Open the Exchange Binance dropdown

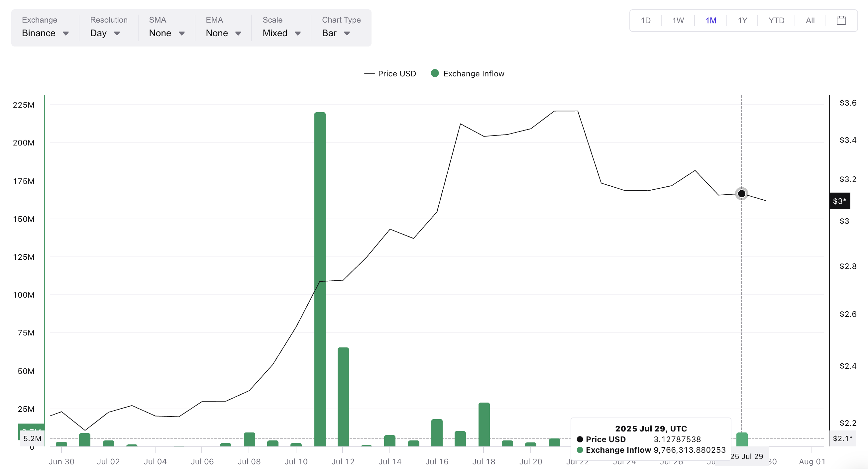click(x=39, y=33)
